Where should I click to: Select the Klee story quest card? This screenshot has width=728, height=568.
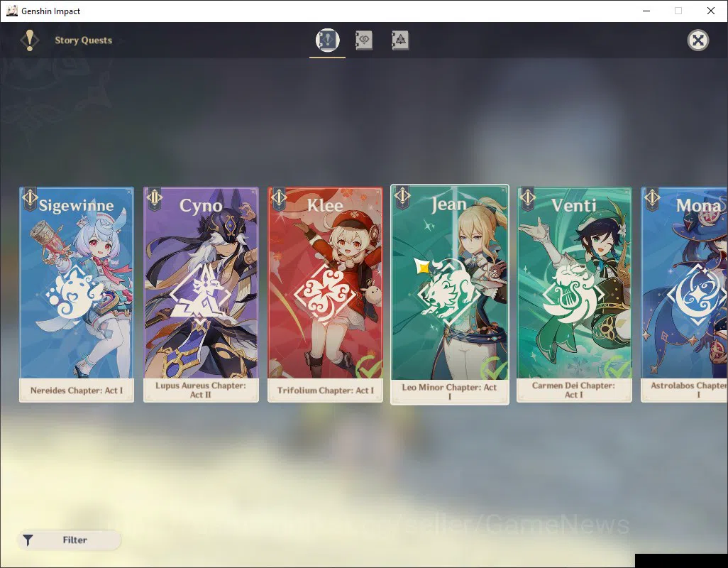tap(326, 295)
